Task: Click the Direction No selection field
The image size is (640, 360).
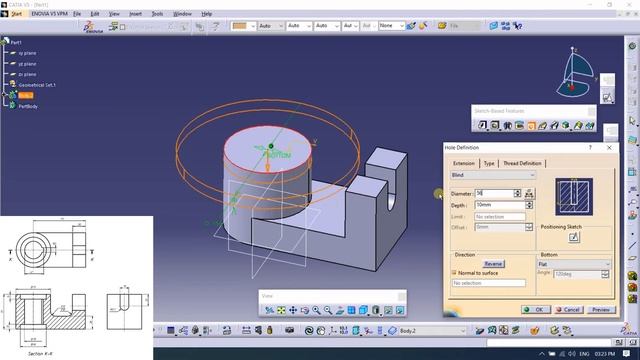Action: coord(489,283)
